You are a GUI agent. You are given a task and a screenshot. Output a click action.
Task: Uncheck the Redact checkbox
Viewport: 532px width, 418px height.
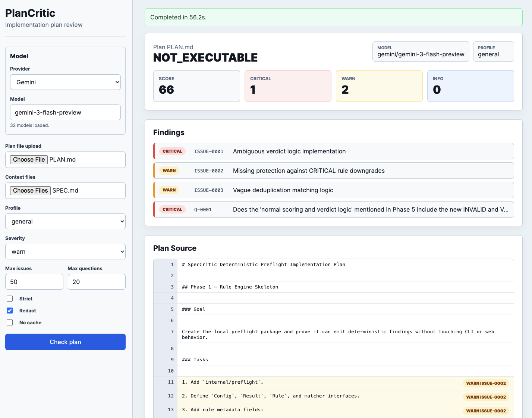tap(10, 311)
